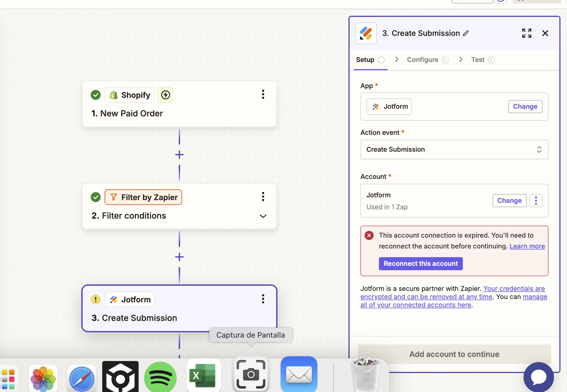The image size is (567, 392).
Task: Open the three-dot menu on the Shopify step
Action: [x=263, y=94]
